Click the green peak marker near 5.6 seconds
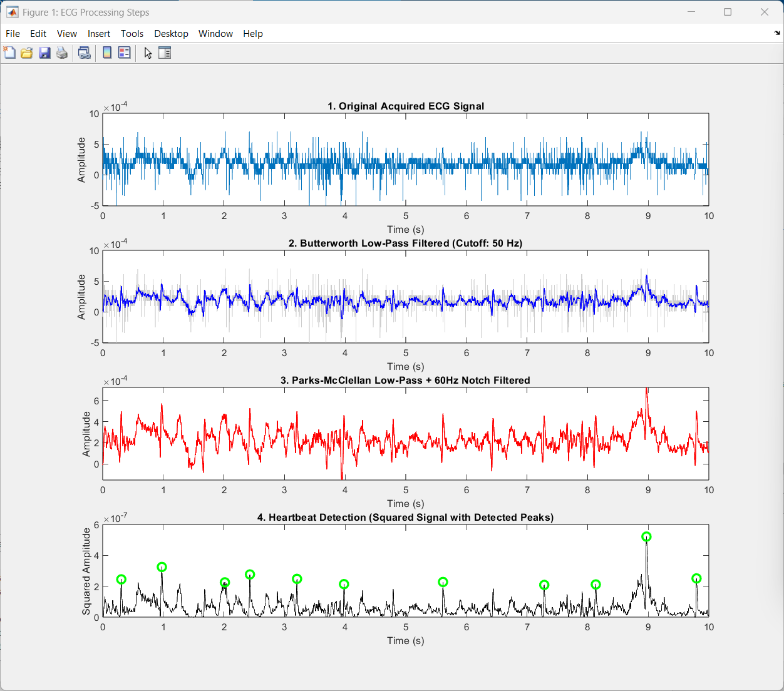784x691 pixels. click(x=443, y=582)
